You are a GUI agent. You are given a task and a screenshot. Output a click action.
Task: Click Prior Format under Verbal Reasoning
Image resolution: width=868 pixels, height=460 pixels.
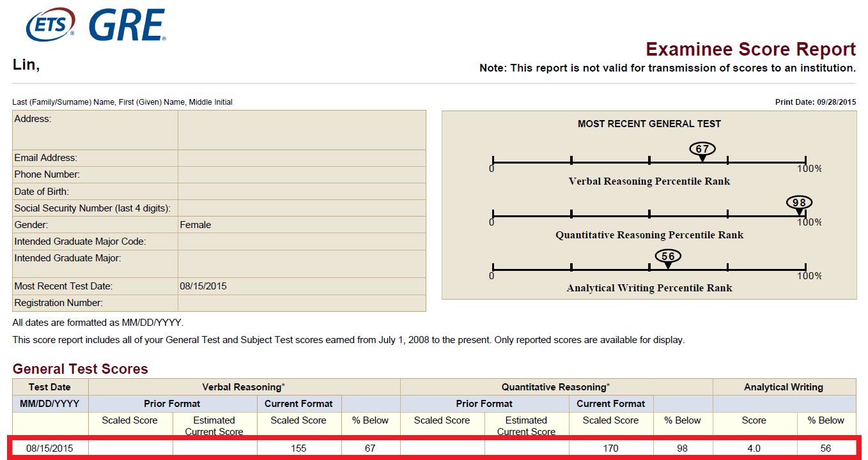173,404
